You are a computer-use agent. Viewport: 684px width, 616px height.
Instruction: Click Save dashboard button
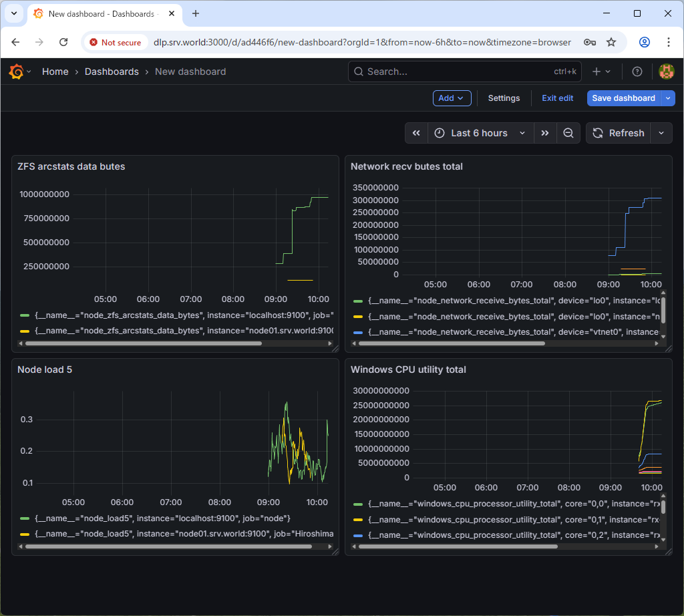(x=623, y=98)
